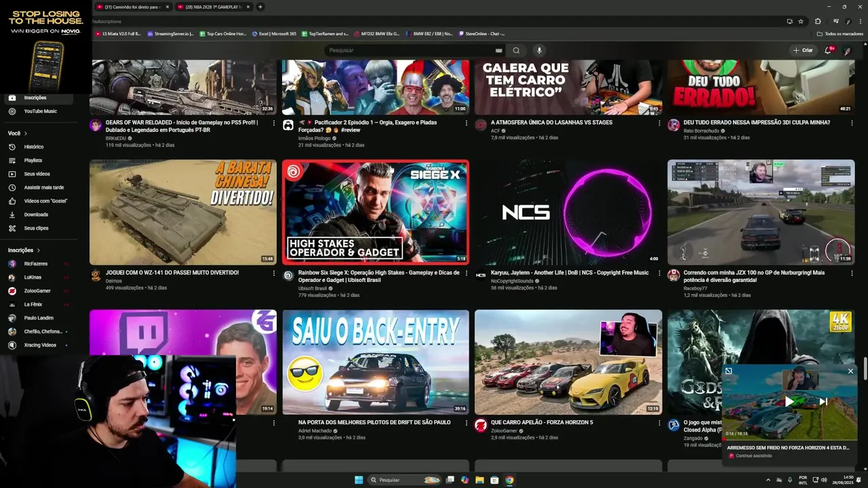868x488 pixels.
Task: Switch to NBA 2K26 GAMEPLAY tab
Action: tap(213, 7)
